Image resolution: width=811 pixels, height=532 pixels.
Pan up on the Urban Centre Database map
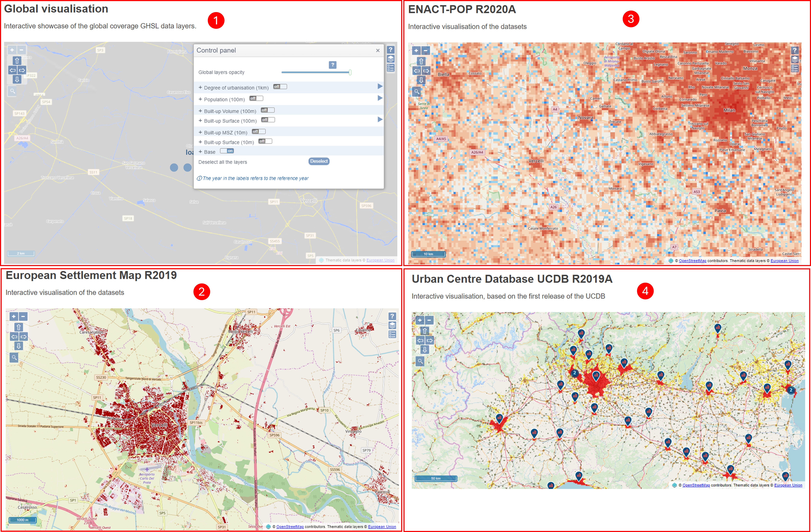pos(425,331)
